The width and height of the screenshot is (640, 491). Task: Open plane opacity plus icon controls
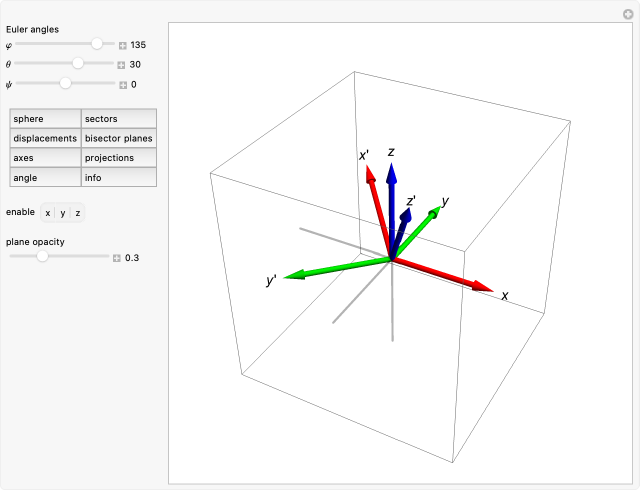pyautogui.click(x=116, y=258)
